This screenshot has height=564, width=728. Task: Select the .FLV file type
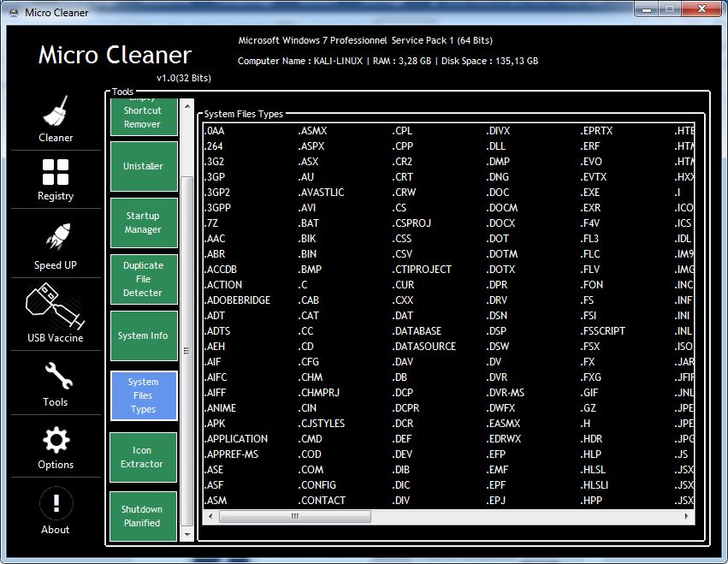click(x=590, y=270)
